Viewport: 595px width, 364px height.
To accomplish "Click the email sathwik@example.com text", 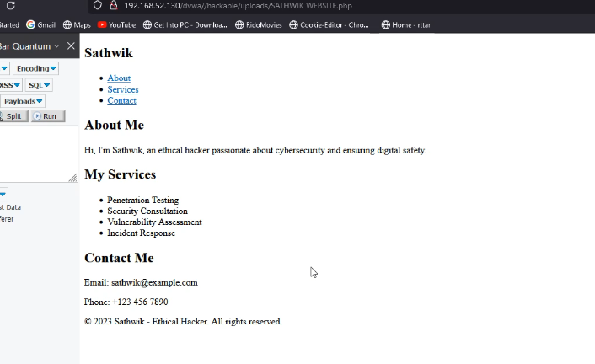I will [154, 283].
